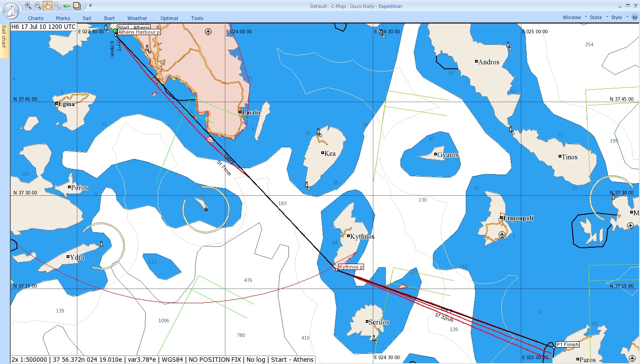This screenshot has width=640, height=364.
Task: Click the 31.71nm leg distance label
Action: (x=224, y=168)
